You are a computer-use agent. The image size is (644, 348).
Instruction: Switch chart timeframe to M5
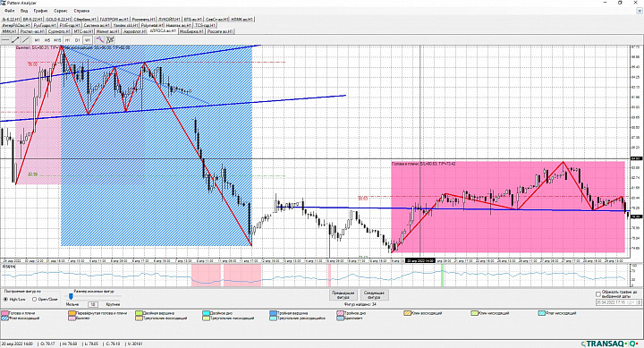click(47, 40)
